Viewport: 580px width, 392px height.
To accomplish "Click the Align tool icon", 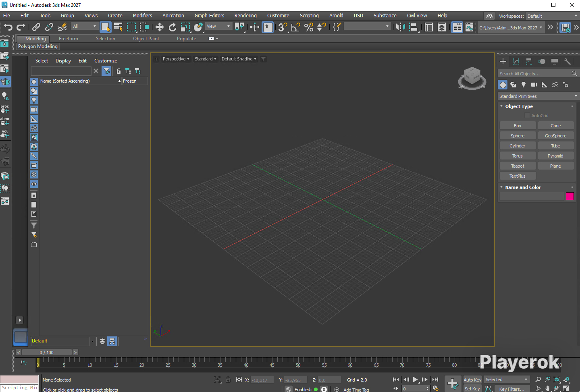I will point(413,27).
